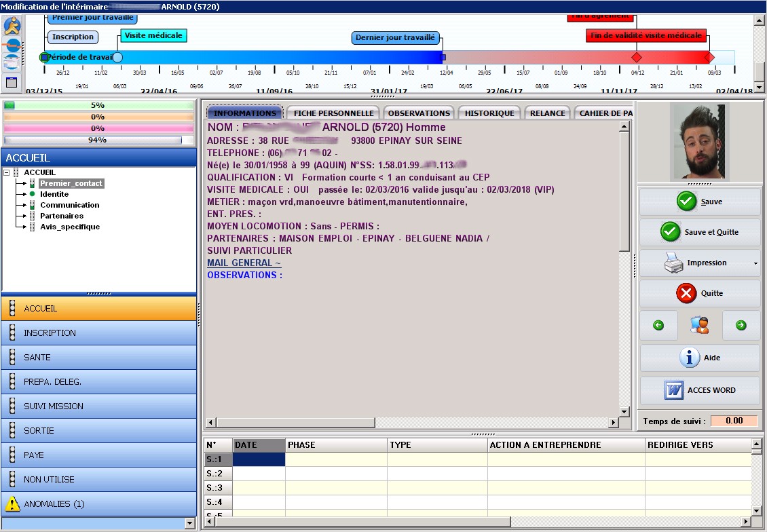Go to next record with green right arrow
Screen dimensions: 767x532
[x=741, y=325]
